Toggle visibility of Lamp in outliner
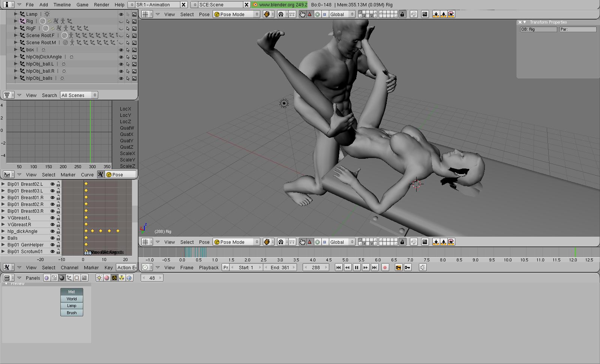This screenshot has width=600, height=364. [x=121, y=14]
